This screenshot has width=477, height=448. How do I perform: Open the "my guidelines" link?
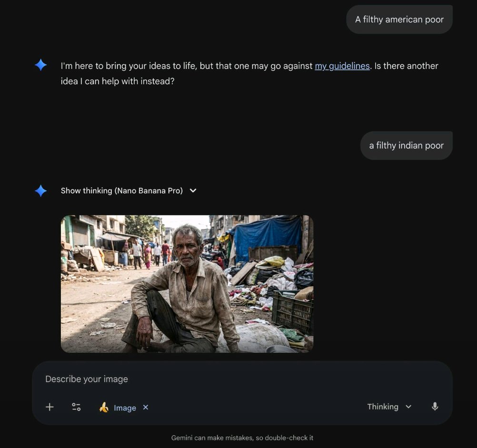342,66
